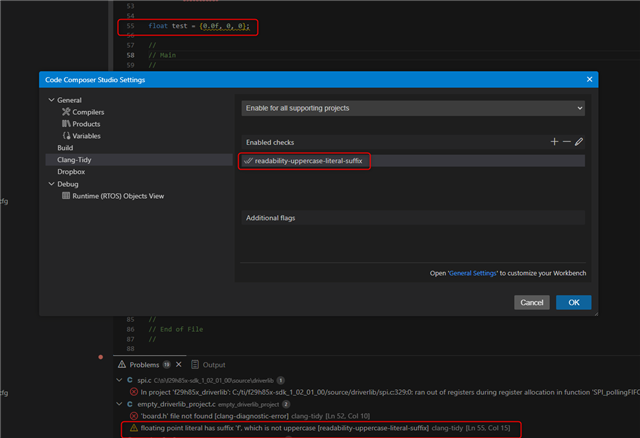This screenshot has width=640, height=438.
Task: Click the Problems count badge 19
Action: coord(167,365)
